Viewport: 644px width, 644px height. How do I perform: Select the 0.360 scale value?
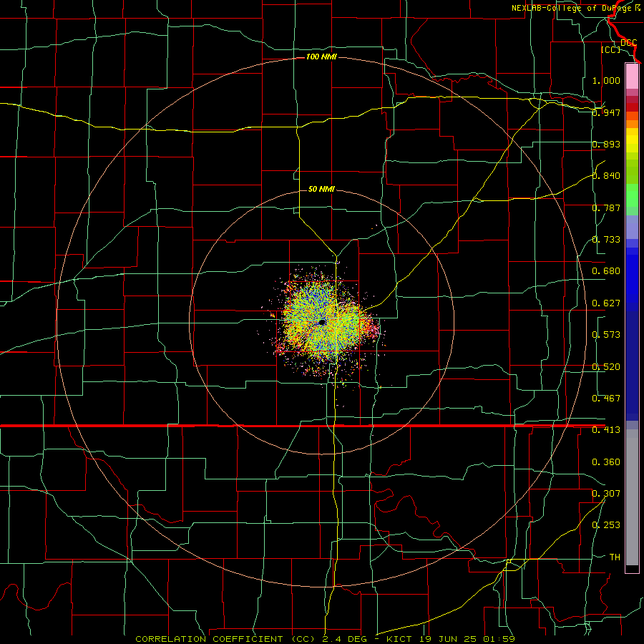pyautogui.click(x=606, y=462)
